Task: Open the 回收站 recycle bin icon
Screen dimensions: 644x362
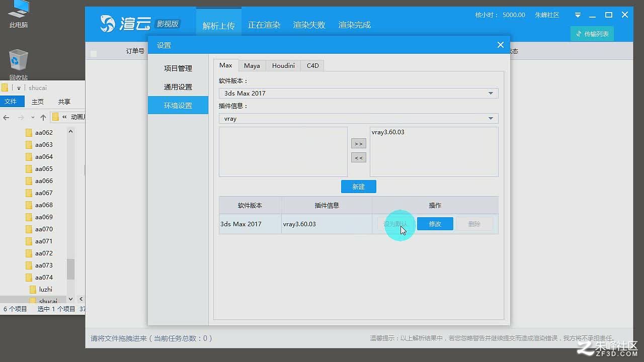Action: 19,65
